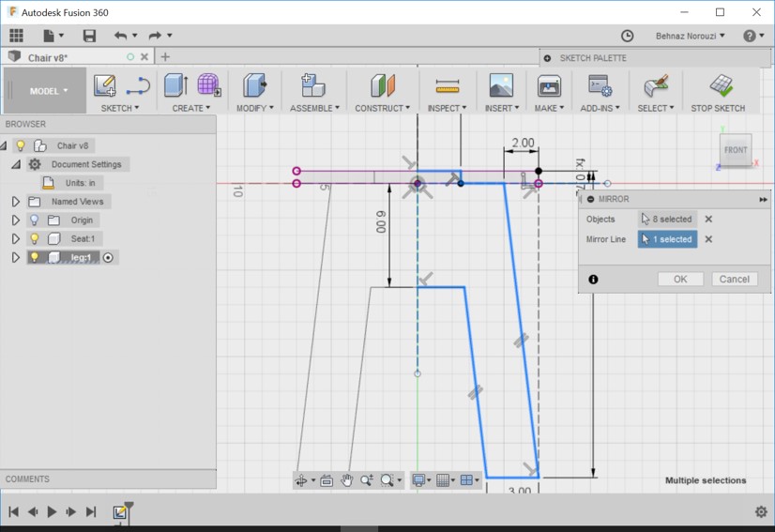Expand the Named Views folder
This screenshot has width=775, height=532.
(x=15, y=202)
